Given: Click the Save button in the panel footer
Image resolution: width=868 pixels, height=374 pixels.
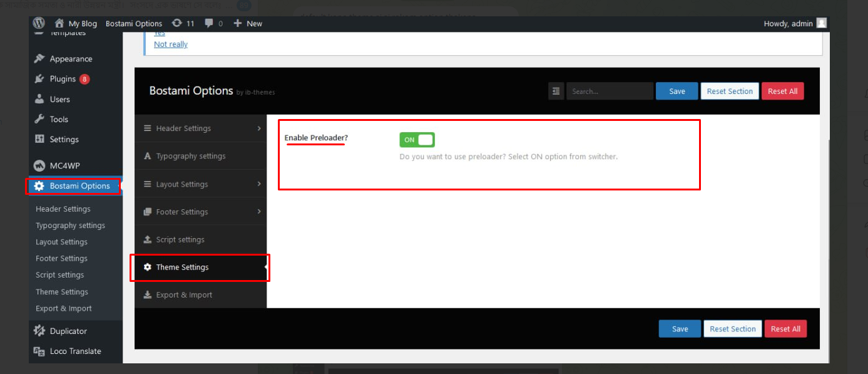Looking at the screenshot, I should pos(680,329).
